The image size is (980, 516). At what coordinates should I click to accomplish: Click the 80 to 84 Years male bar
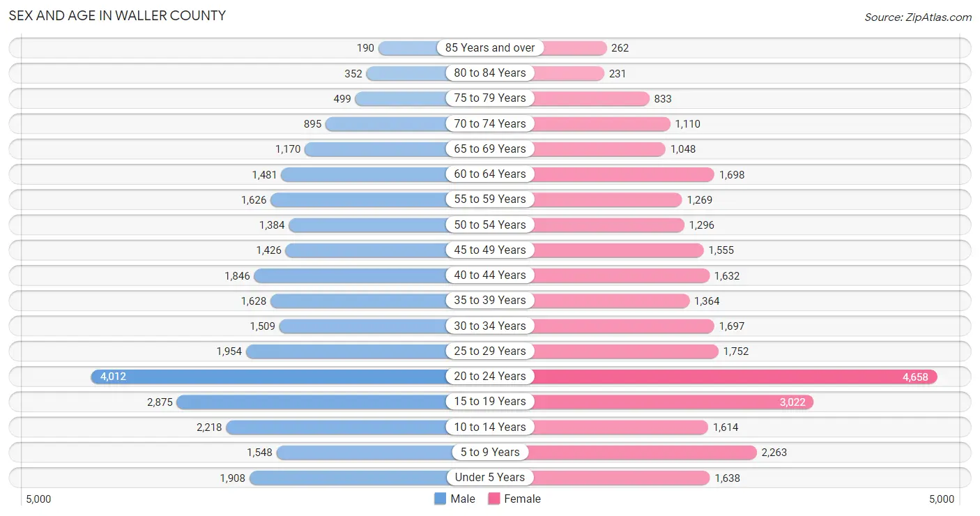(406, 73)
